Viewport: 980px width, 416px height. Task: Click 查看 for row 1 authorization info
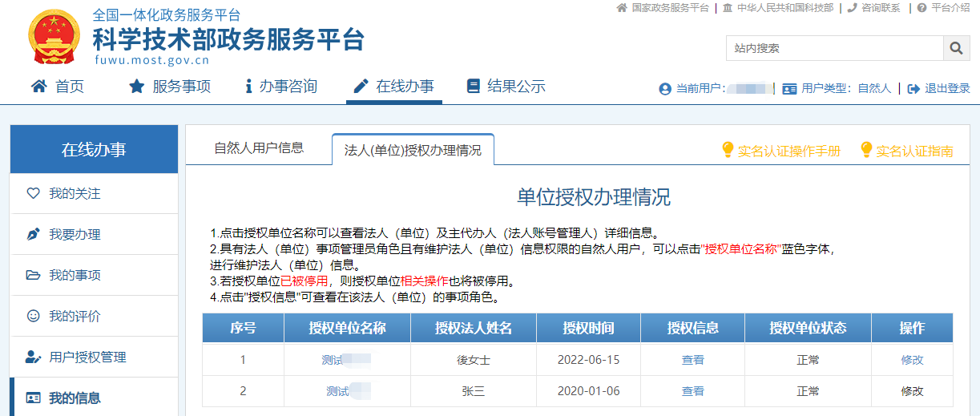[692, 360]
